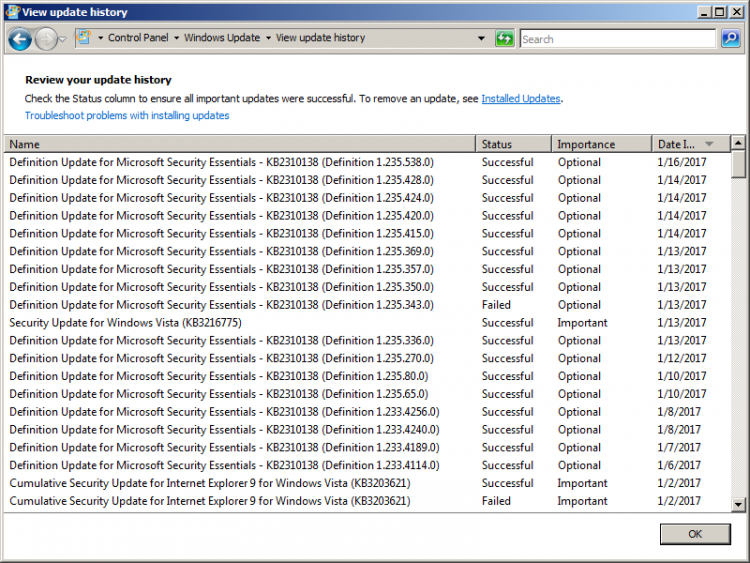Refresh the page with green arrows icon
Screen dimensions: 750x563
(x=505, y=38)
